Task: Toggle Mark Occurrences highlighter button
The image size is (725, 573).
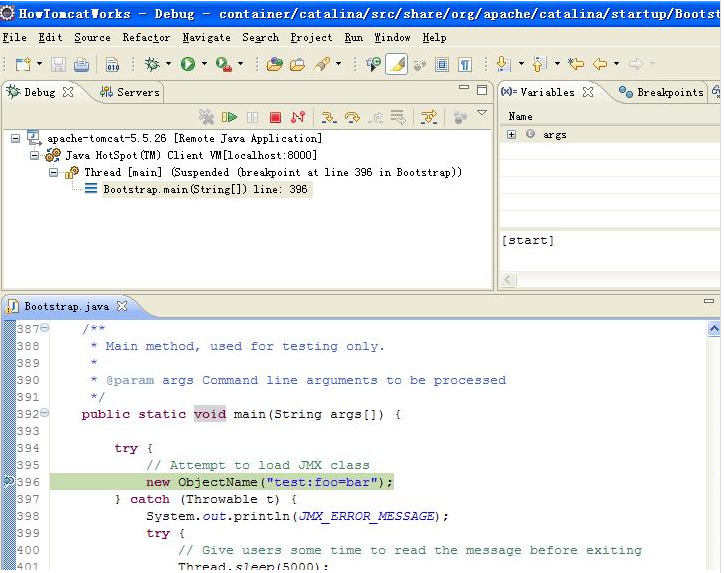Action: click(397, 64)
